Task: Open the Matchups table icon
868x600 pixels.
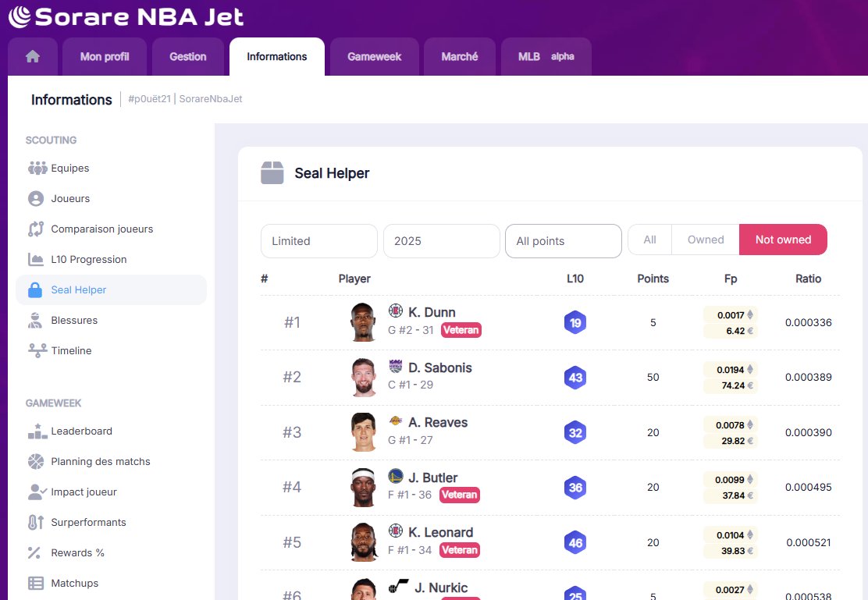Action: click(36, 584)
